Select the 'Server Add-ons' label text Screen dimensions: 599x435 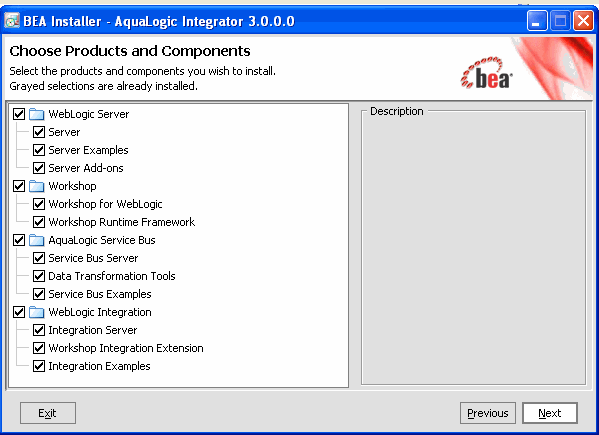(x=86, y=168)
